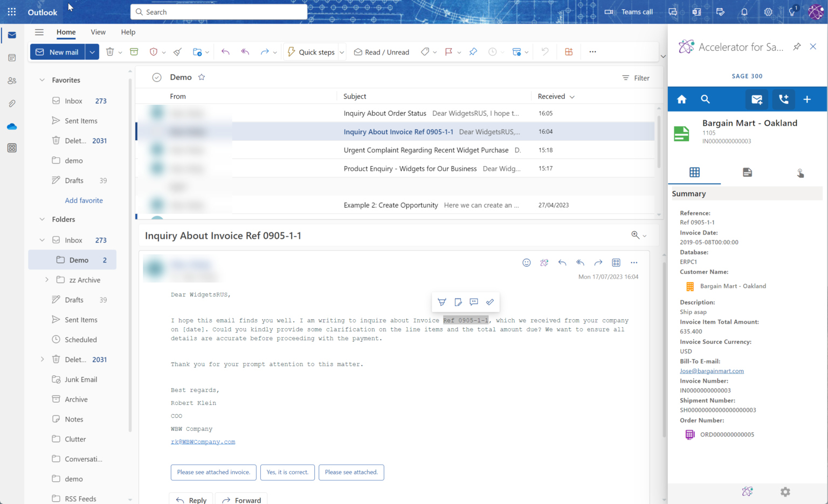Open order ORD000000000005 in Accelerator
This screenshot has height=504, width=828.
tap(727, 434)
